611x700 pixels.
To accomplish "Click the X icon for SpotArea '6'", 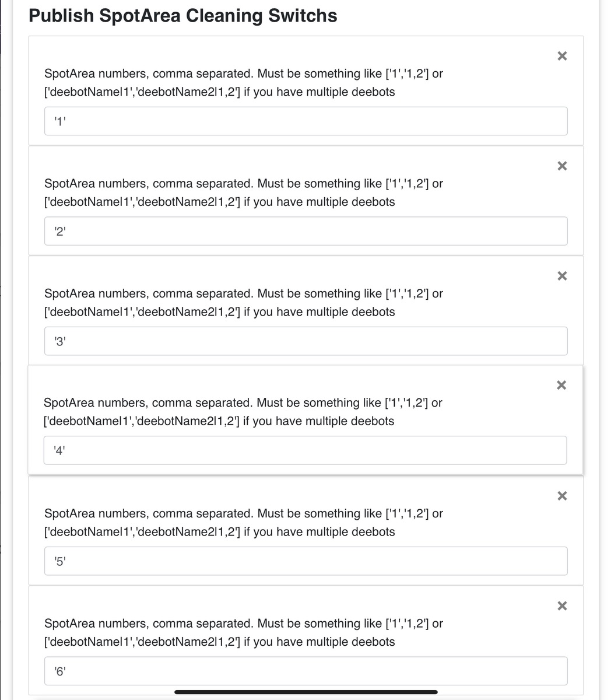I will pos(561,605).
